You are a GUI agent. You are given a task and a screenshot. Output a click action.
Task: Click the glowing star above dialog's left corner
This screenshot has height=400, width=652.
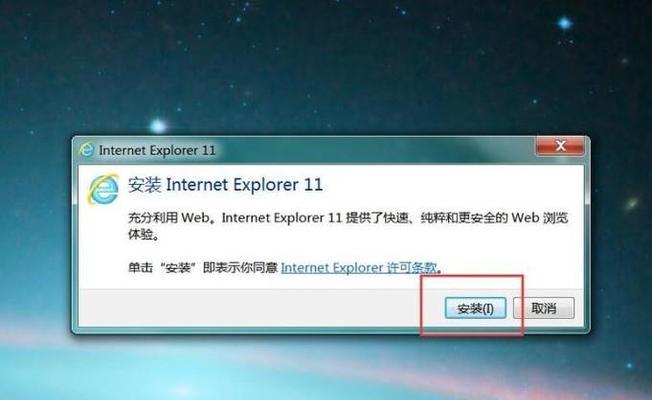pos(158,125)
